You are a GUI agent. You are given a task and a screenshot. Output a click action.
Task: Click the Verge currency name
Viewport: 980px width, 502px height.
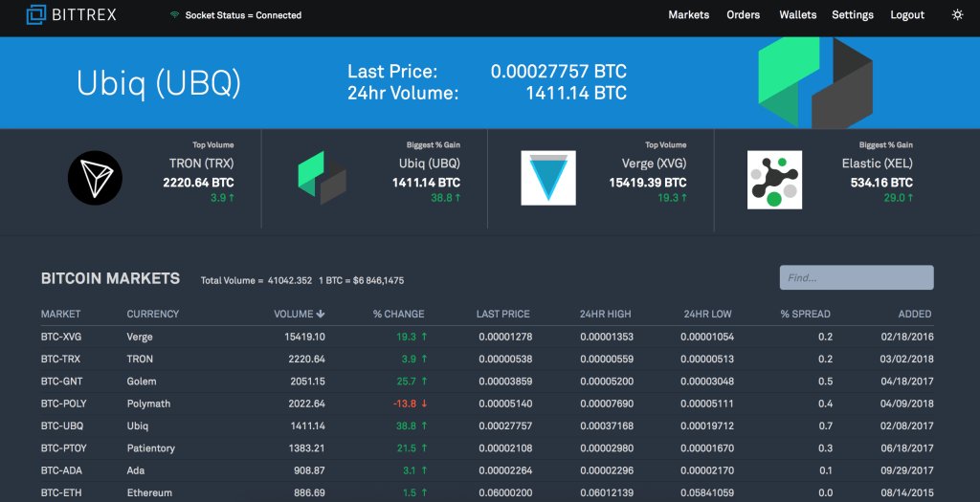tap(140, 338)
